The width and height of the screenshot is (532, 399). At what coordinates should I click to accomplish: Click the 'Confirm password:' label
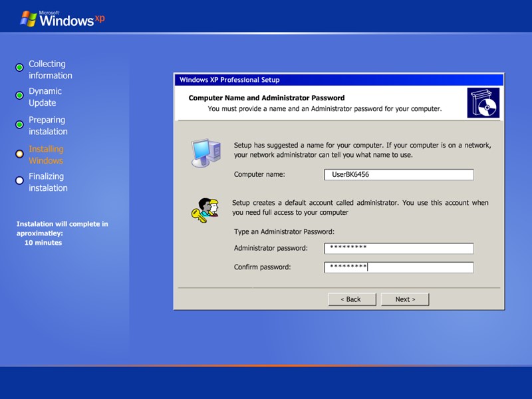pyautogui.click(x=262, y=267)
